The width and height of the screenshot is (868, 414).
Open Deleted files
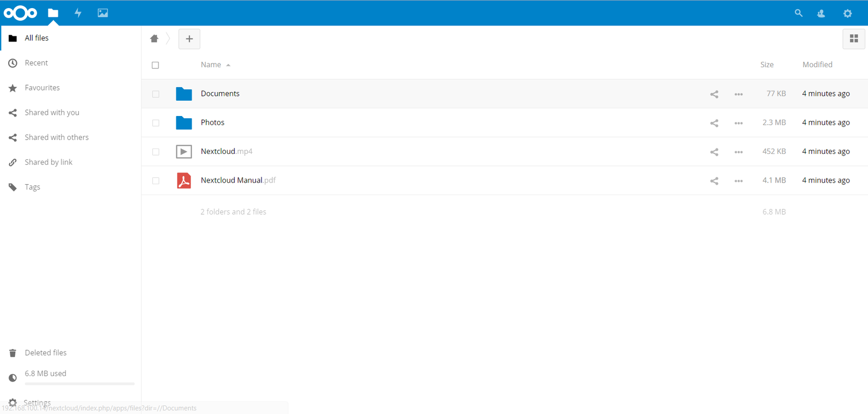(71, 353)
